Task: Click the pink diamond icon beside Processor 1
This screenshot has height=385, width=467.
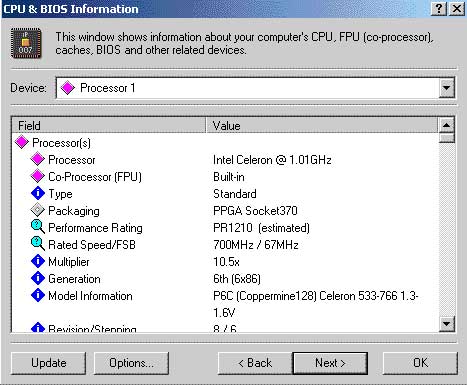Action: 68,88
